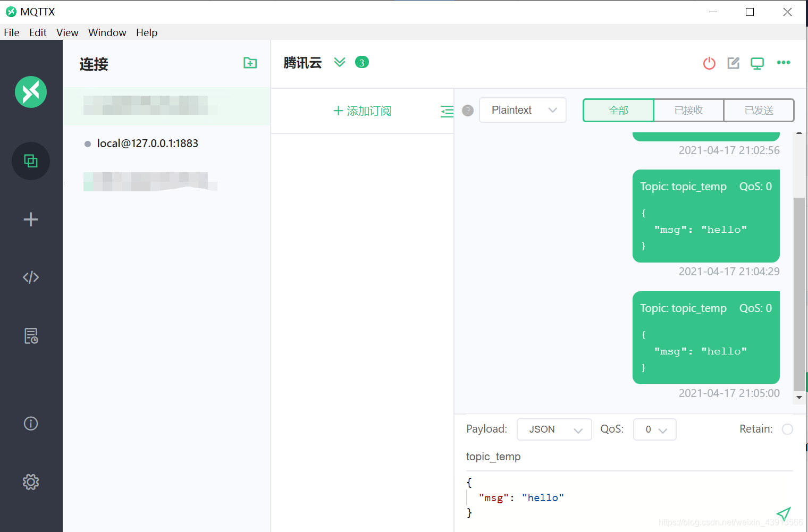Enable the Retain option
Viewport: 808px width, 532px height.
(787, 429)
